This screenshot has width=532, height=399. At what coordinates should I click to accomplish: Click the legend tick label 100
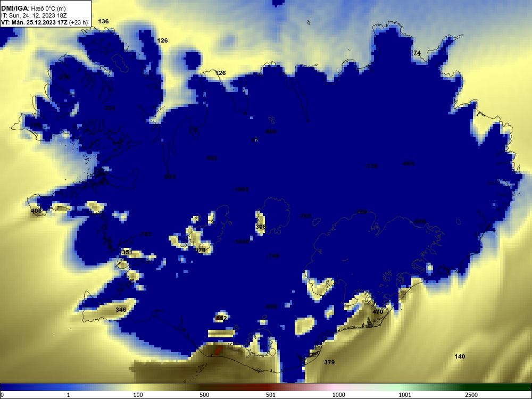click(138, 395)
